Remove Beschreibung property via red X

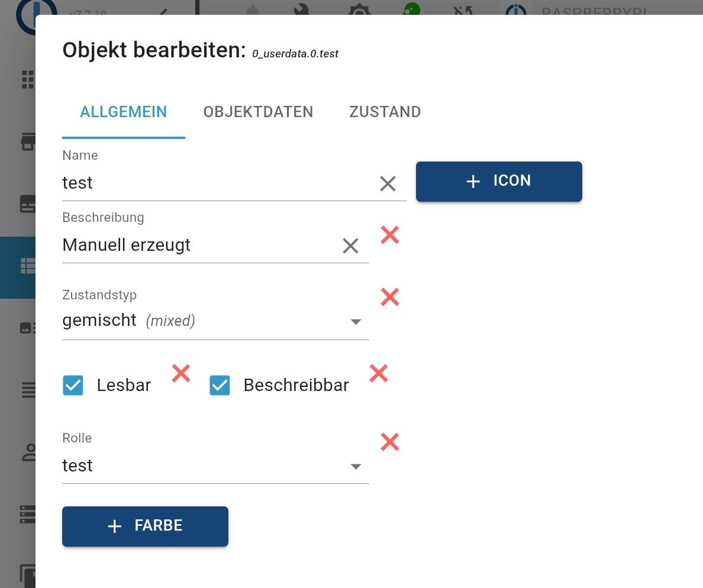(389, 235)
